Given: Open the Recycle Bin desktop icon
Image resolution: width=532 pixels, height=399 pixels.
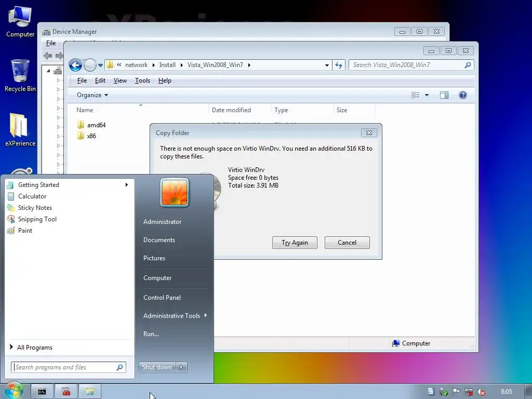Looking at the screenshot, I should click(20, 75).
